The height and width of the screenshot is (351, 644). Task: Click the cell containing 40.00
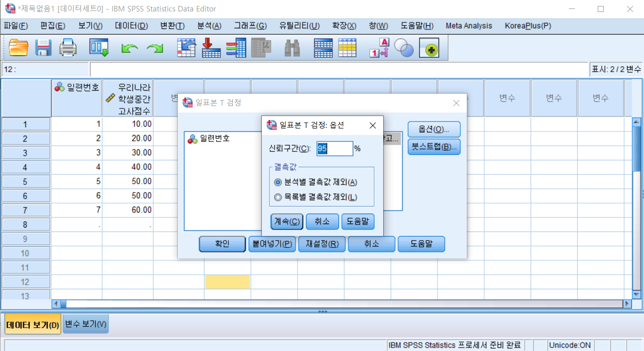(128, 167)
